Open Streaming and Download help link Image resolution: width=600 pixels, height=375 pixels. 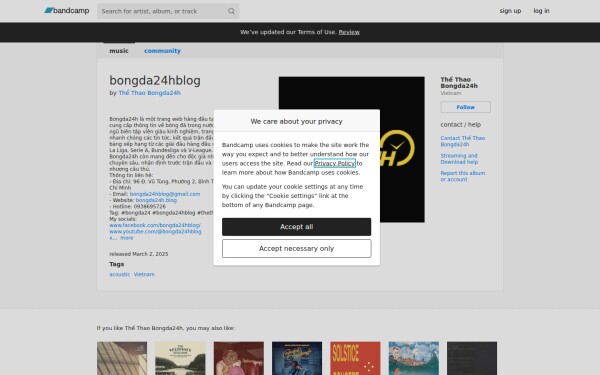coord(459,159)
